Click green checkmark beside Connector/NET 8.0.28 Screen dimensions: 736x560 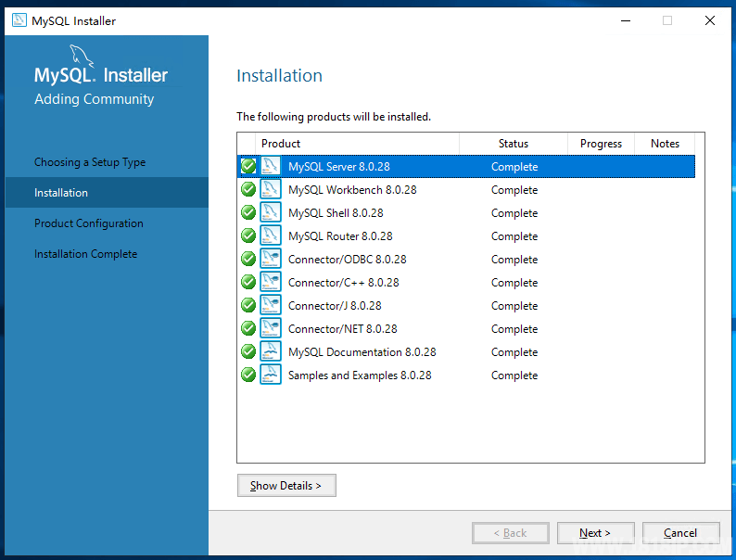[x=248, y=328]
